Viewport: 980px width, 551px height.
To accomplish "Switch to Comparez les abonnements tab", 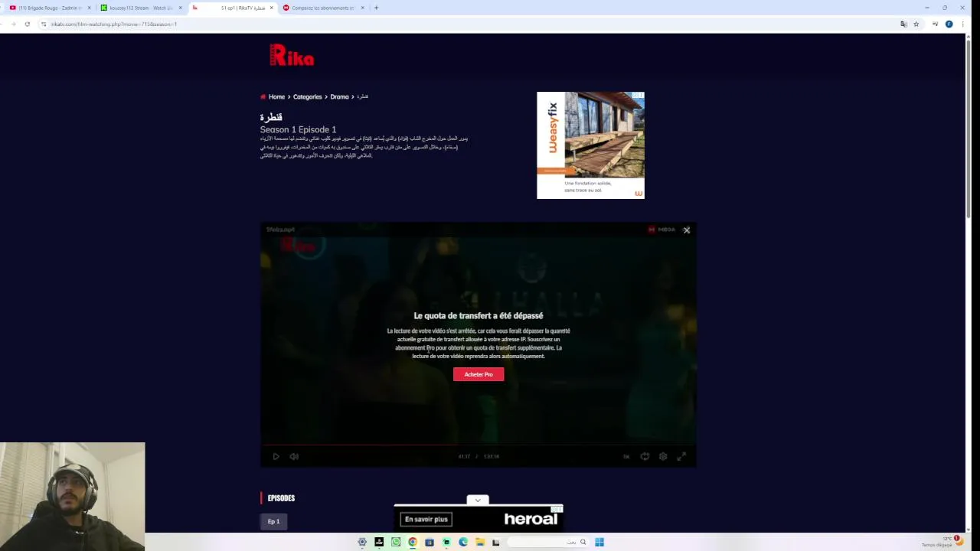I will point(323,8).
